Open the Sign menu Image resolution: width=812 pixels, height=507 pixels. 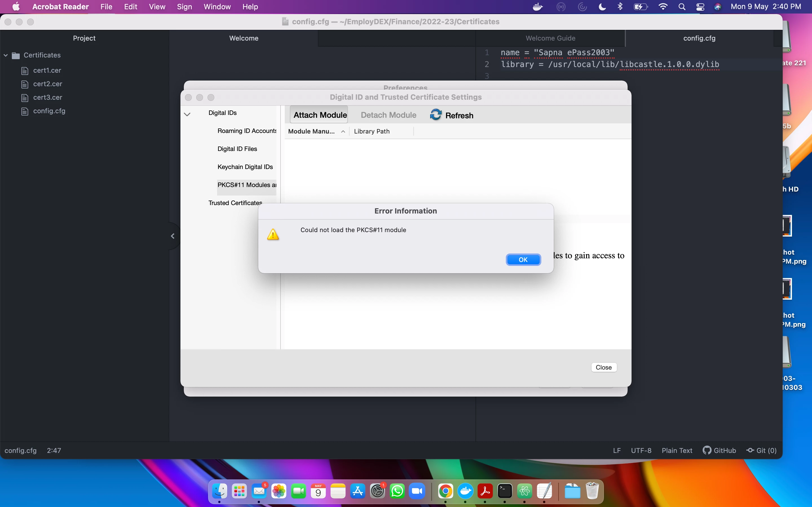click(x=184, y=7)
